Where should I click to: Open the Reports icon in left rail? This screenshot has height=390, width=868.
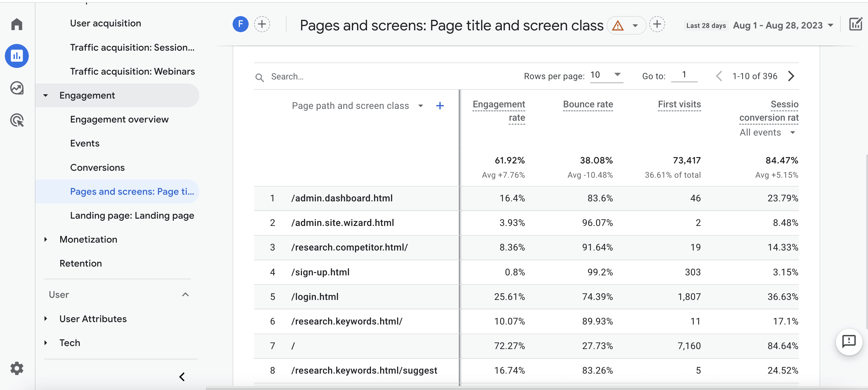point(17,56)
